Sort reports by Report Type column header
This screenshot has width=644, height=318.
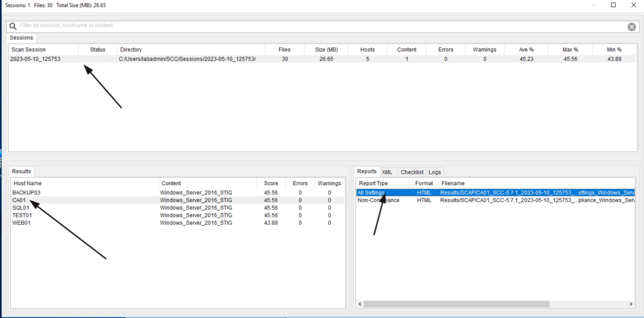tap(382, 183)
